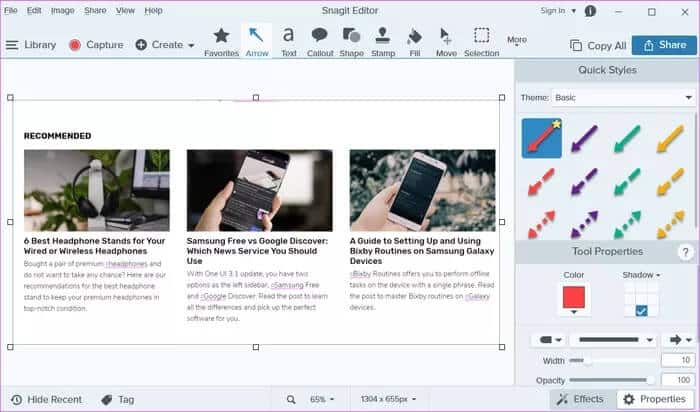
Task: Click the Width value field
Action: [677, 360]
